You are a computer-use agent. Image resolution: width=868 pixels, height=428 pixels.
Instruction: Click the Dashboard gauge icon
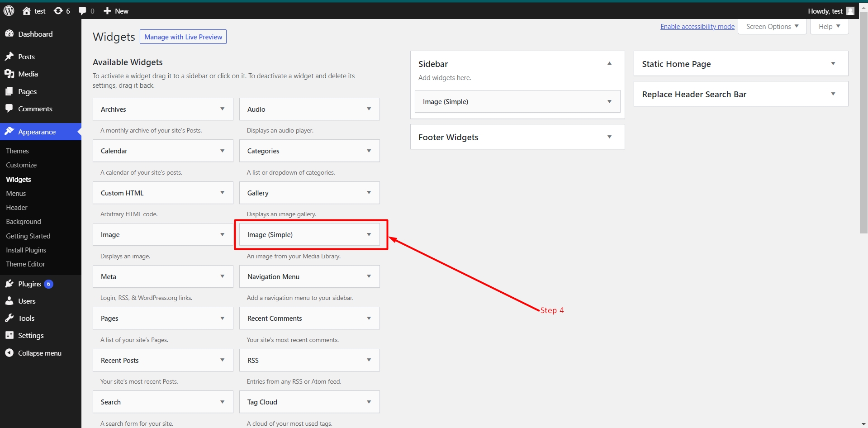pyautogui.click(x=9, y=33)
